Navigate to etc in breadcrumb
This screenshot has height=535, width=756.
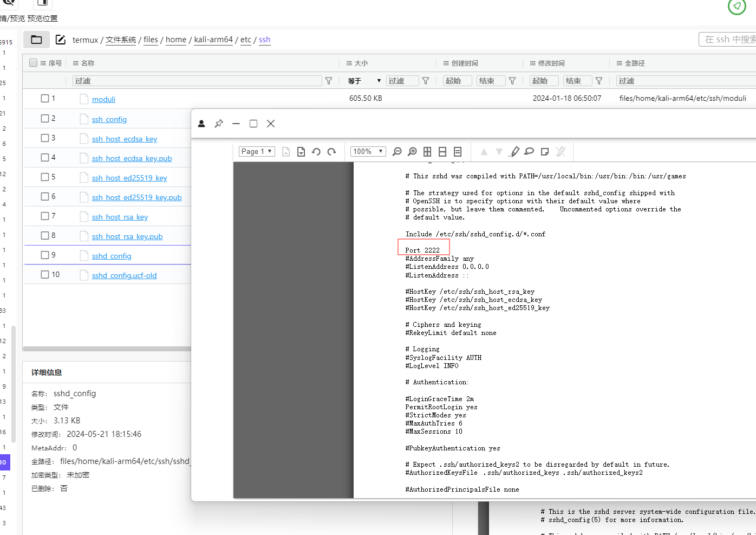(x=246, y=40)
